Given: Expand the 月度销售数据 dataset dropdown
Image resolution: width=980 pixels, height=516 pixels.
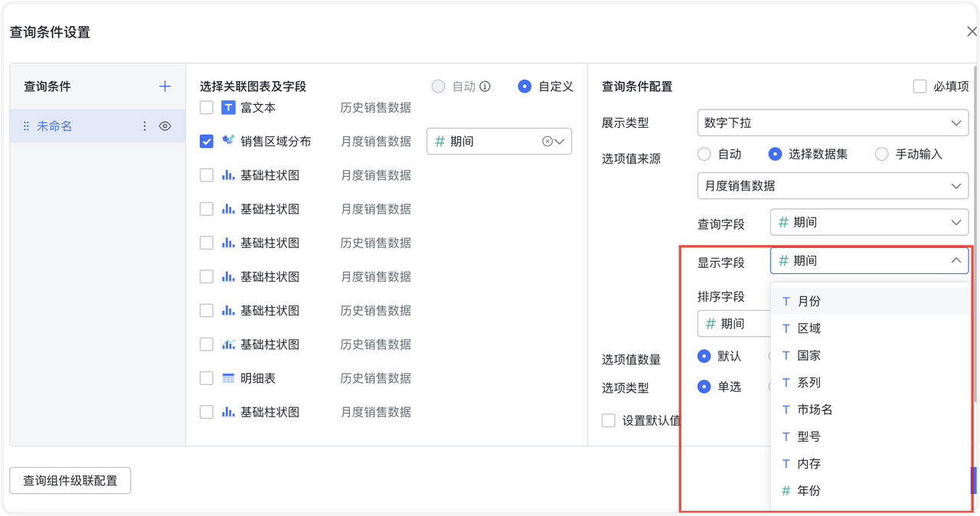Looking at the screenshot, I should tap(833, 186).
